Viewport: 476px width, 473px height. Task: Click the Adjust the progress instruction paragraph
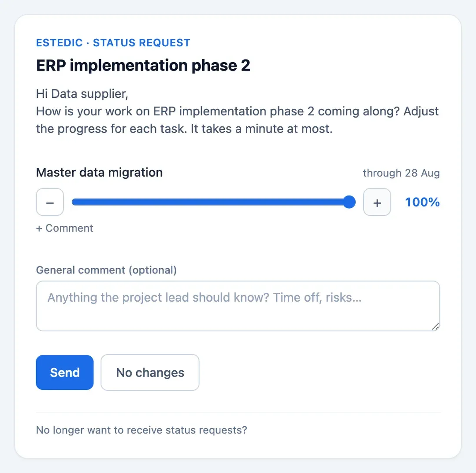pyautogui.click(x=237, y=120)
